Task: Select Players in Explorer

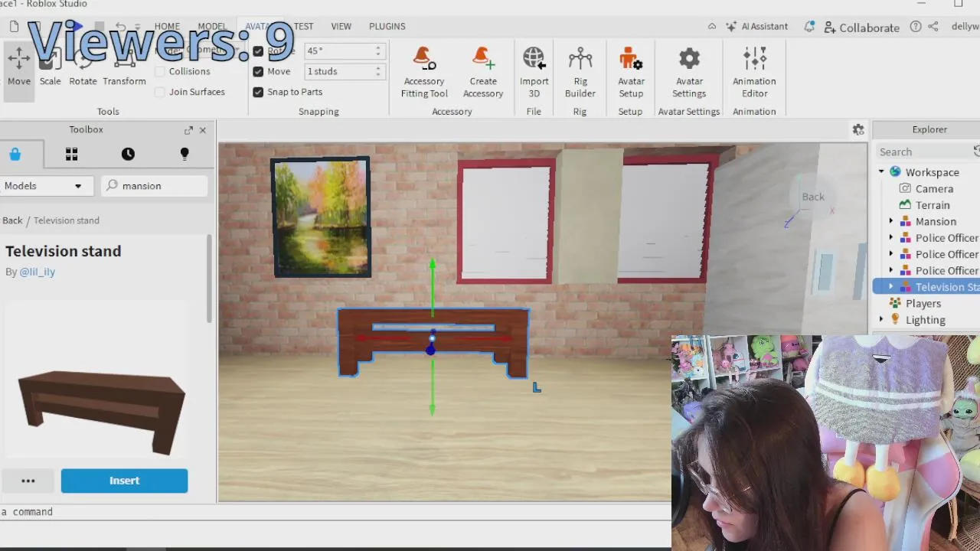Action: pyautogui.click(x=923, y=304)
